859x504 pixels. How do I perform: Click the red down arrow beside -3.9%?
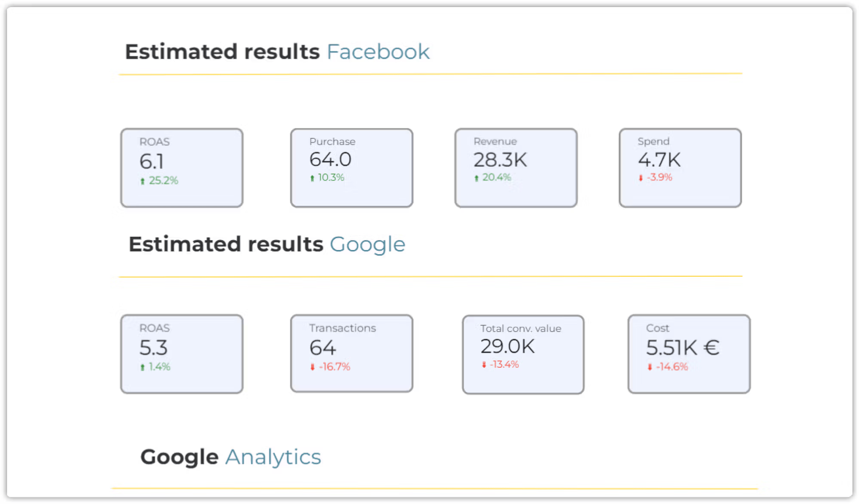[641, 178]
